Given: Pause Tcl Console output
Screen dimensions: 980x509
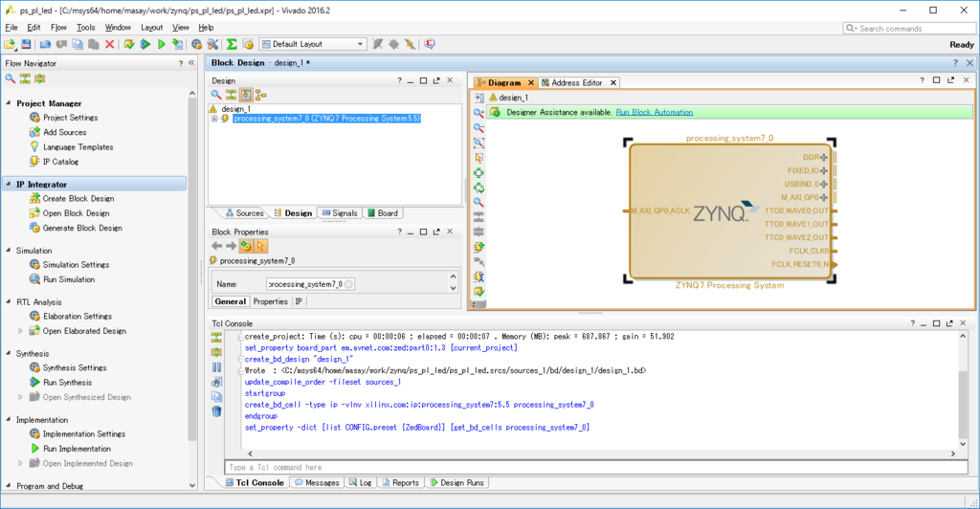Looking at the screenshot, I should tap(216, 367).
